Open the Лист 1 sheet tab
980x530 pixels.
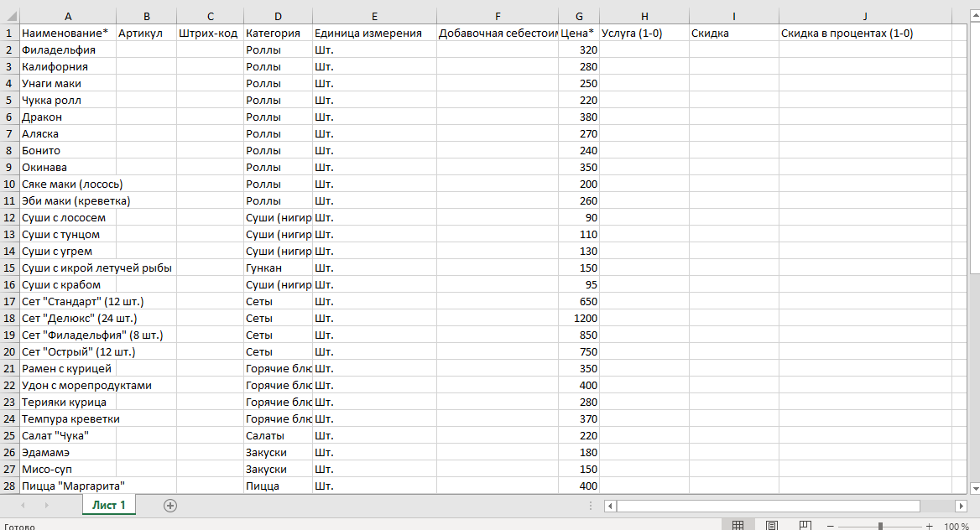109,505
